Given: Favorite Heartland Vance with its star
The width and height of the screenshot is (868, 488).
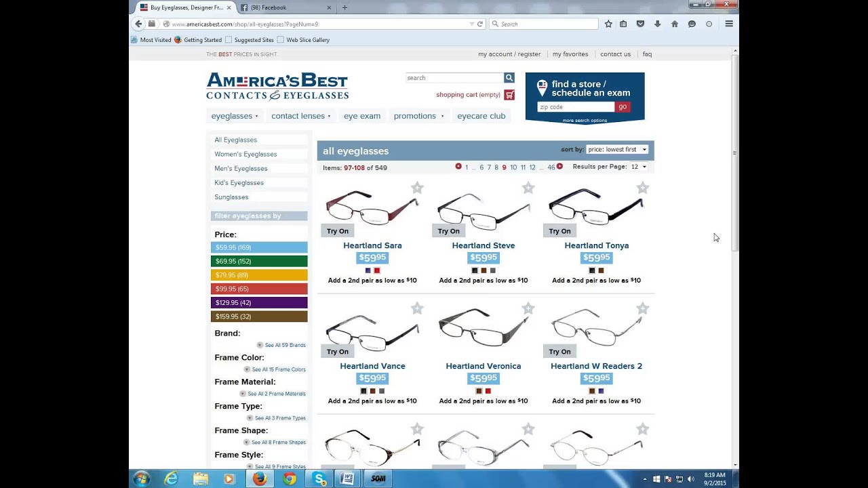Looking at the screenshot, I should (x=417, y=308).
